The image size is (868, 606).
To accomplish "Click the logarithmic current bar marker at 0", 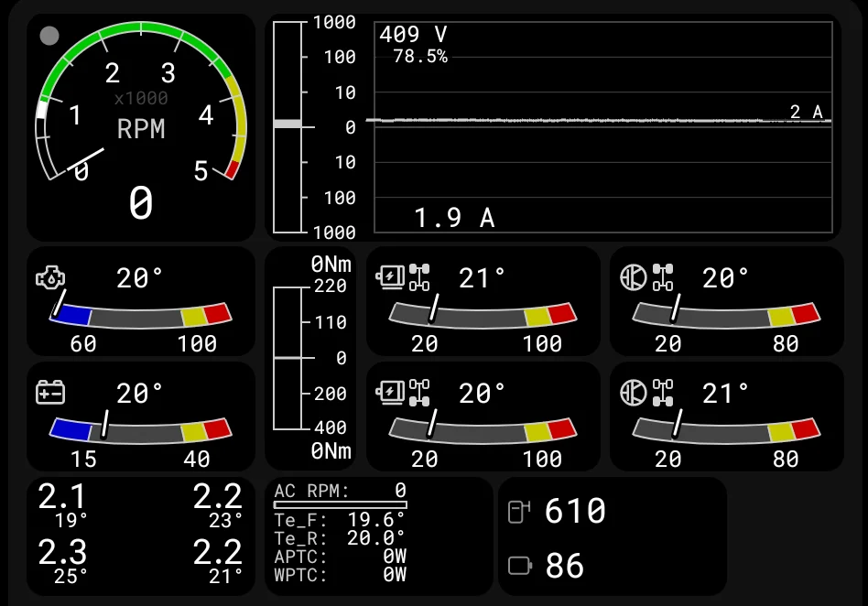I will click(x=288, y=124).
